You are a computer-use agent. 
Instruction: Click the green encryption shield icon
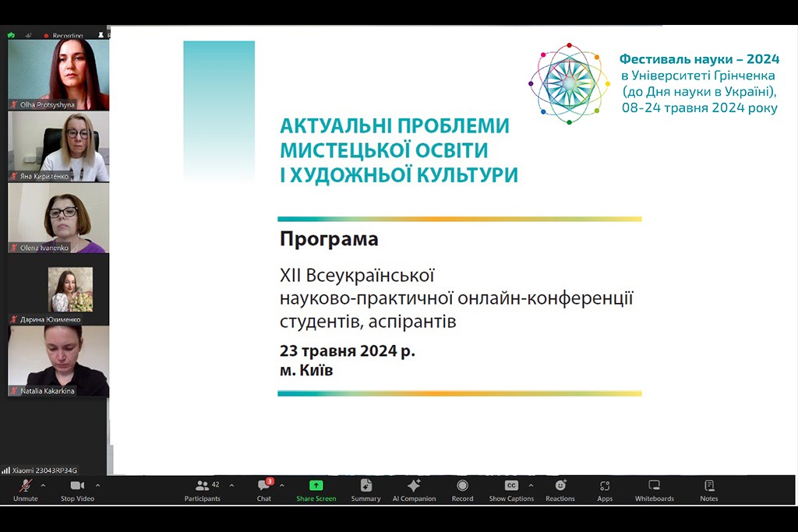click(x=10, y=35)
